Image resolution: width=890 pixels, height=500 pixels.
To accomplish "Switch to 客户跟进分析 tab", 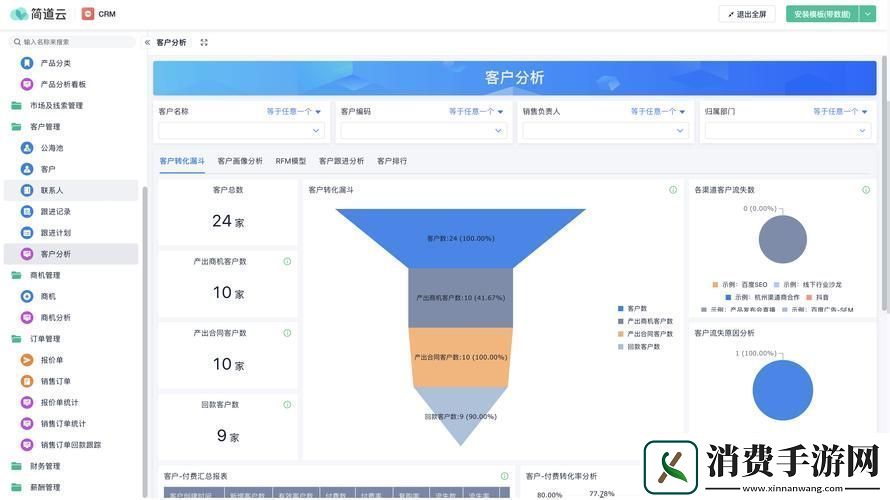I will coord(342,161).
